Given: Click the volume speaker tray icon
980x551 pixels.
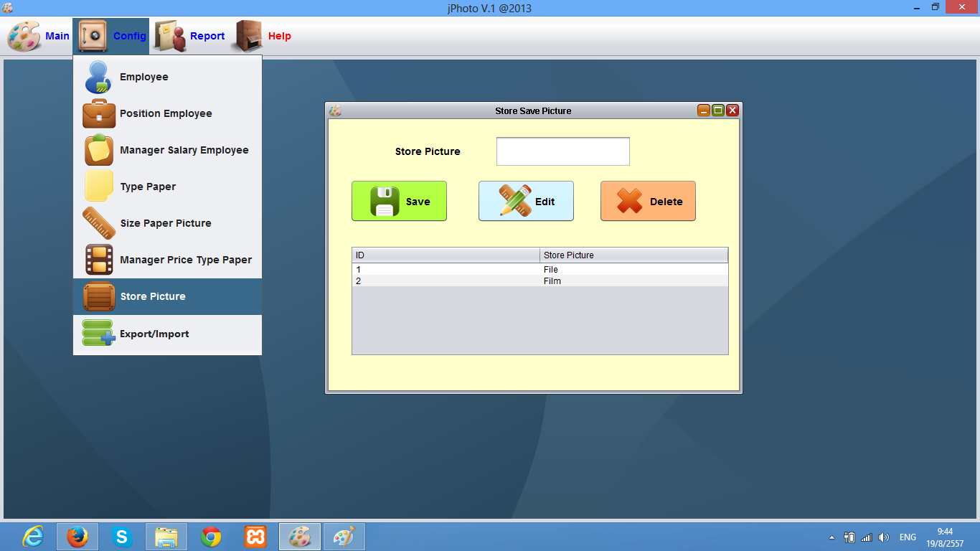Looking at the screenshot, I should (x=884, y=537).
